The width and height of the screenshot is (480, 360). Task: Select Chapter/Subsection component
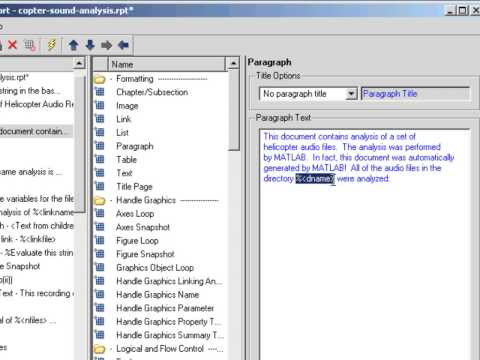[152, 92]
